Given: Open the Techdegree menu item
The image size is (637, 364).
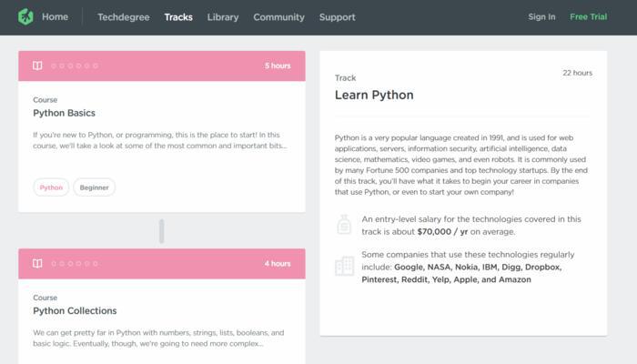Looking at the screenshot, I should click(x=124, y=17).
